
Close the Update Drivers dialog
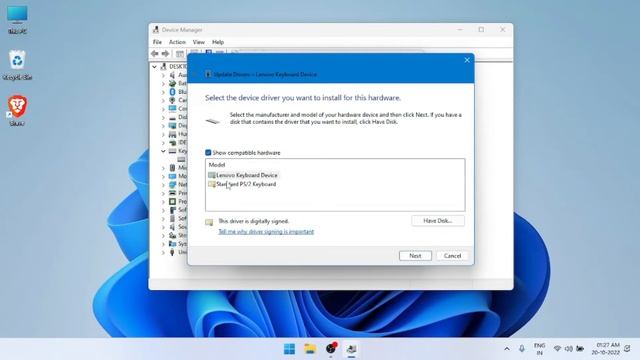467,60
